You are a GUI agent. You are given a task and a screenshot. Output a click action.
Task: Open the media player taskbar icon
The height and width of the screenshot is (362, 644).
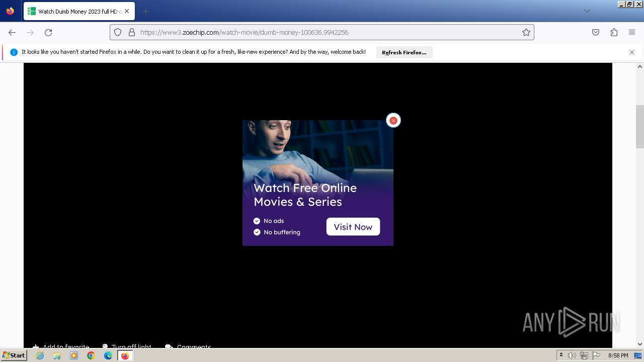74,355
